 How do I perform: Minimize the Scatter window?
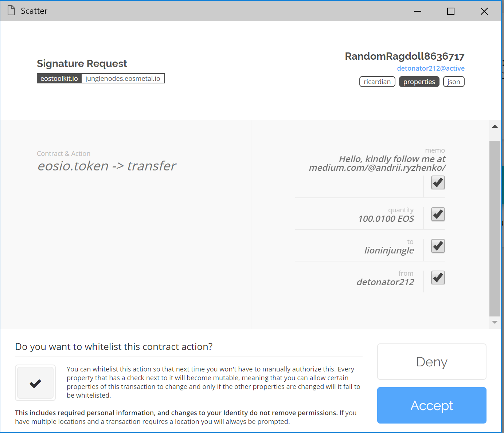point(418,11)
